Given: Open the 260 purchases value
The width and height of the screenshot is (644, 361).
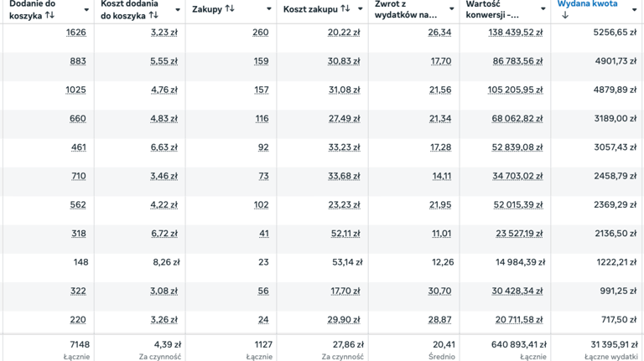Looking at the screenshot, I should [261, 33].
